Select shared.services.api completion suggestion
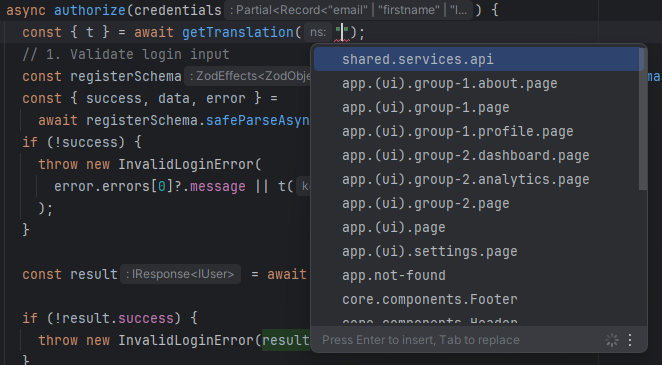 click(x=479, y=59)
